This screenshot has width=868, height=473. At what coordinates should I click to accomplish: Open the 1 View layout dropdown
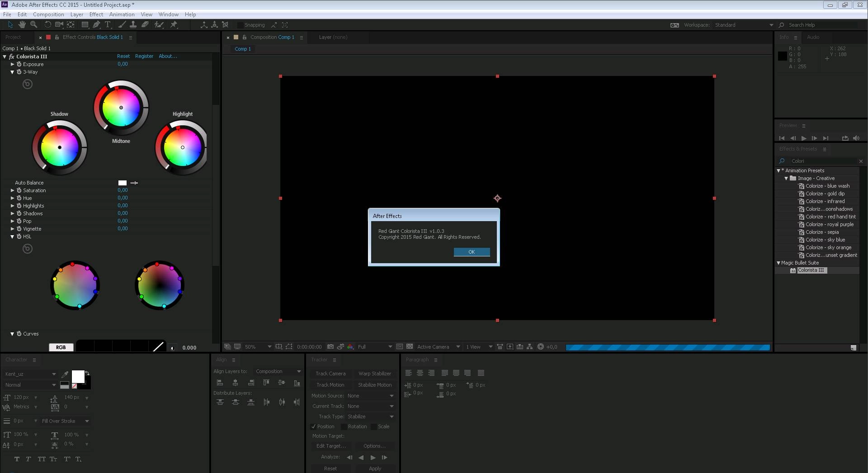tap(479, 347)
